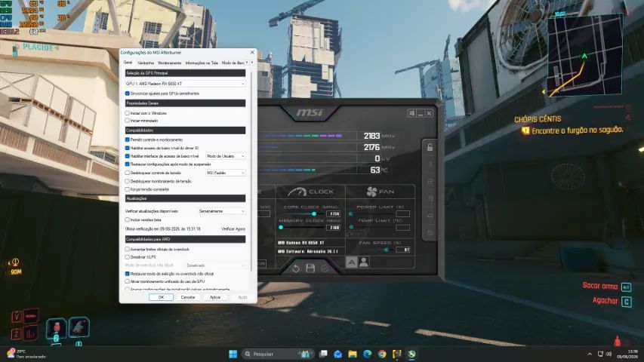Click the Fan Speed slider handle
644x362 pixels.
tap(387, 250)
